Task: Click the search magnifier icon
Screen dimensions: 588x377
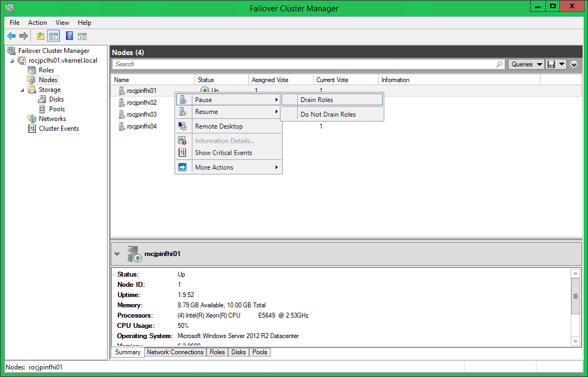Action: coord(499,64)
